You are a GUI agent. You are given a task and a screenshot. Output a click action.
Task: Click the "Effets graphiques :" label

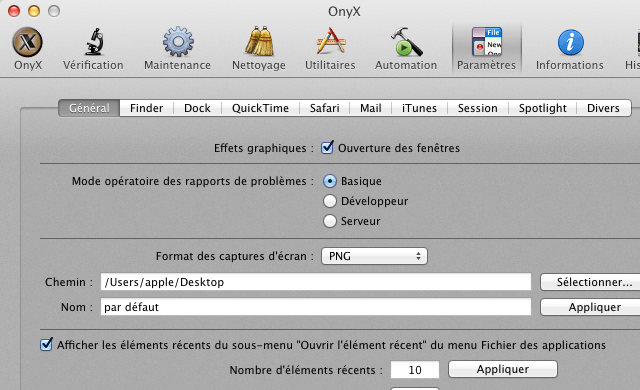[264, 148]
